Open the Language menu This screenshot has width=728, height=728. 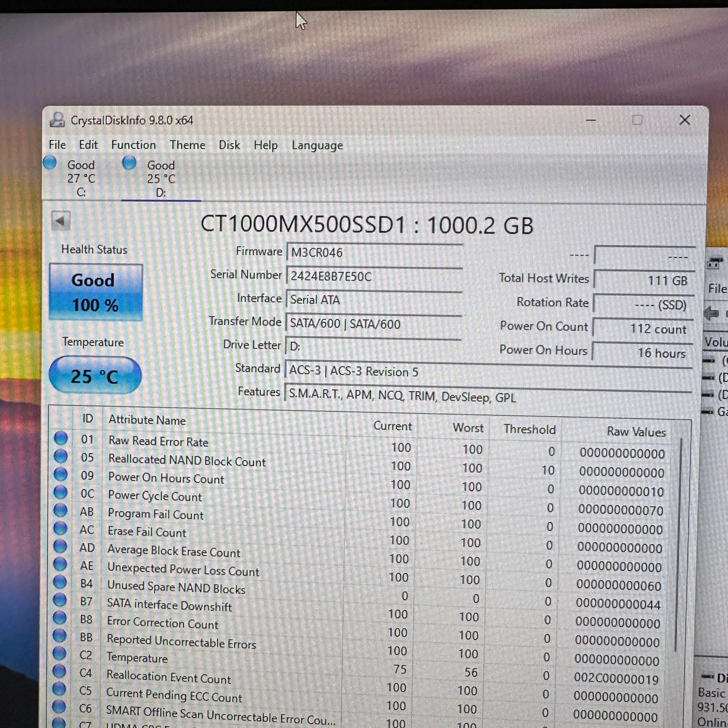coord(317,145)
